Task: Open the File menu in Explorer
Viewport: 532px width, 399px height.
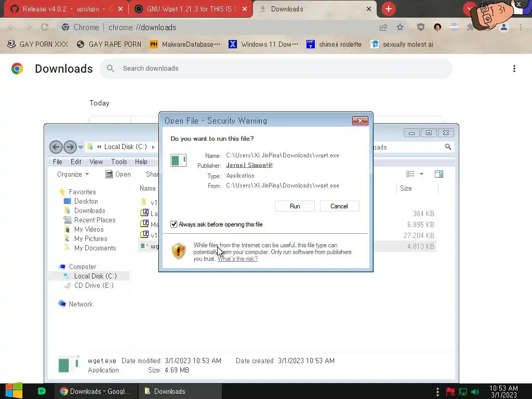Action: pos(57,162)
